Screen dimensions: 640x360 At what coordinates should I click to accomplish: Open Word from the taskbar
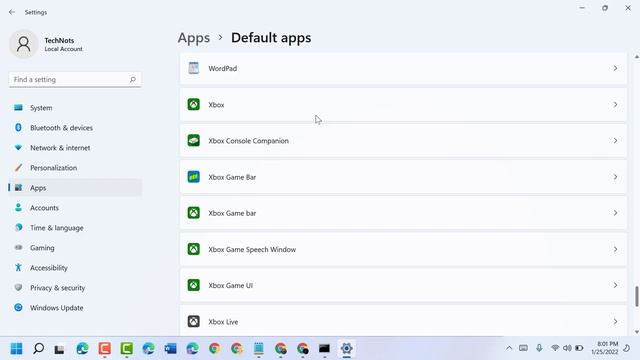pos(171,349)
